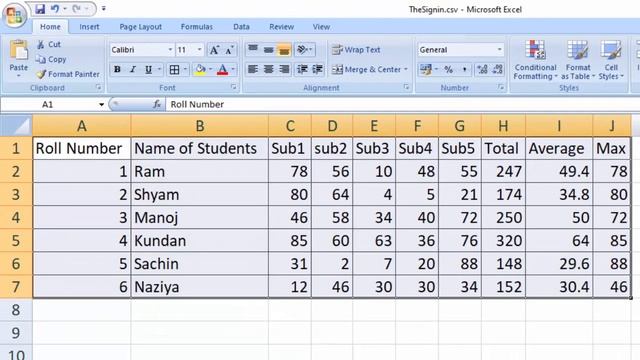Increase decimal places
Image resolution: width=640 pixels, height=360 pixels.
coord(482,69)
